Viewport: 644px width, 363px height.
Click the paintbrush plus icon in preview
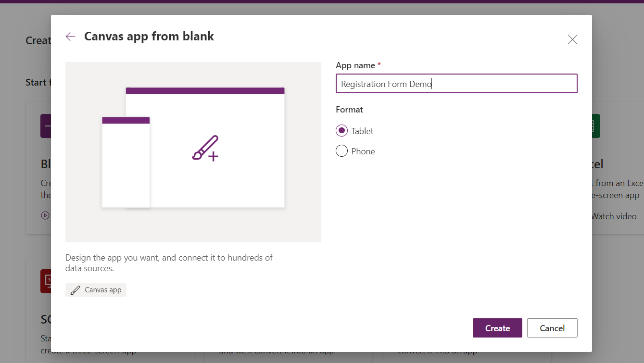coord(205,148)
